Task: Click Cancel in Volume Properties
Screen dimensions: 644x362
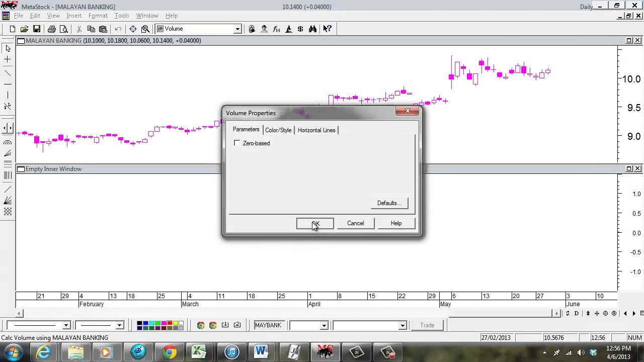Action: point(356,223)
